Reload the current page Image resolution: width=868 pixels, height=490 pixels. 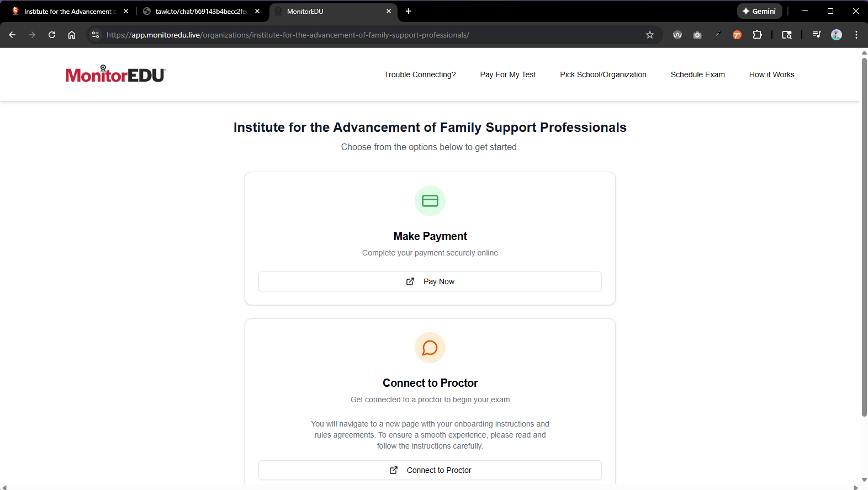pos(52,35)
